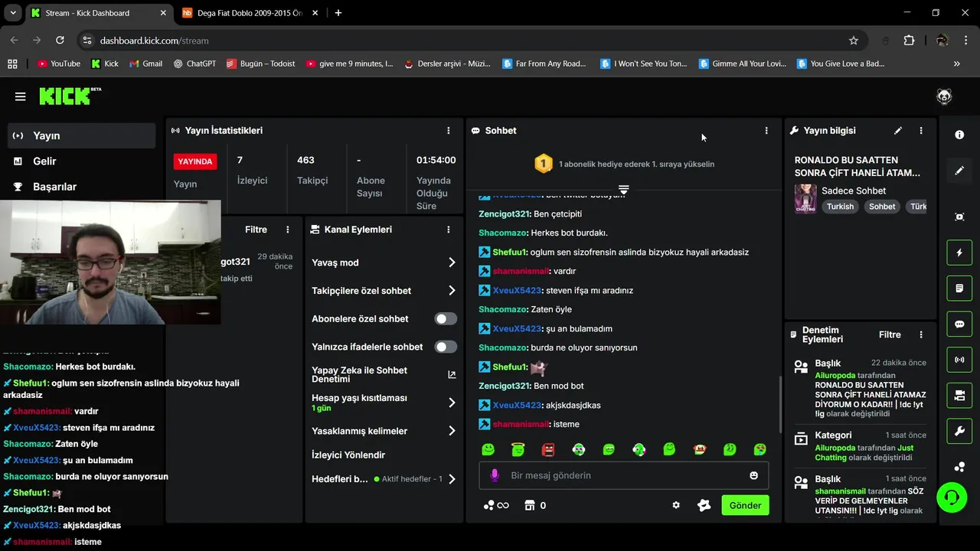Open Yayın bilgisi panel three-dot menu

[921, 131]
